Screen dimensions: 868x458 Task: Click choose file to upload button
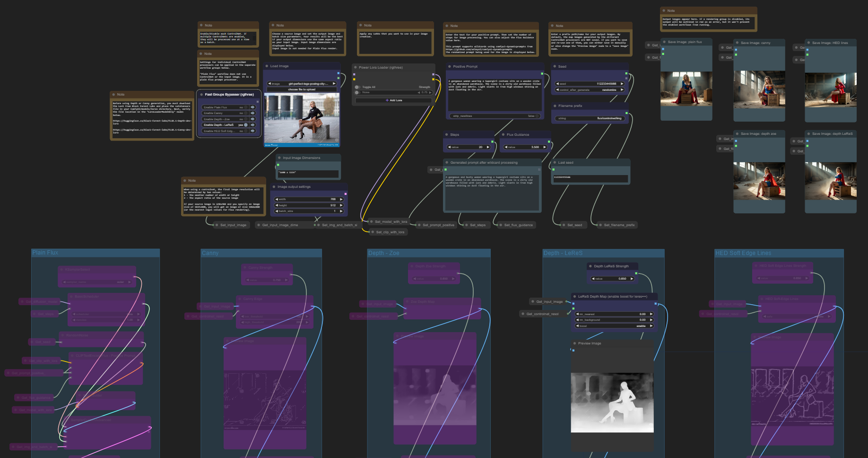click(x=302, y=89)
